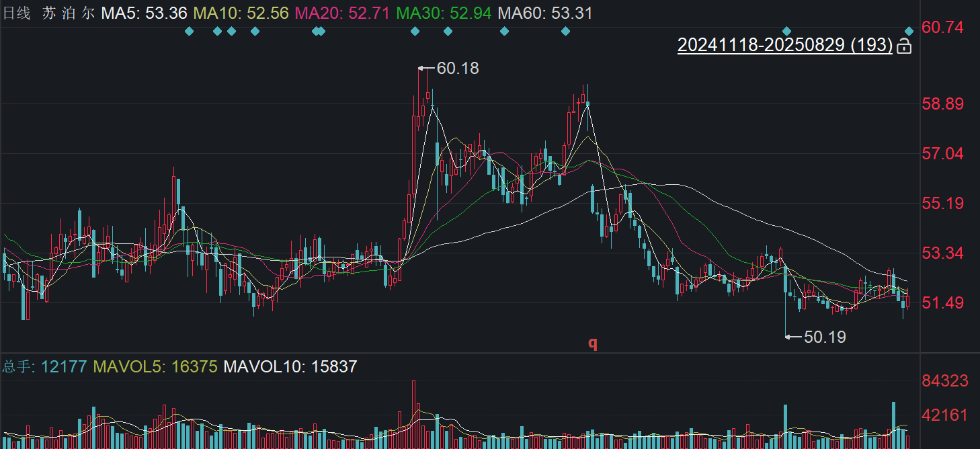Screen dimensions: 980x449
Task: Click the 总手: 12177 volume label
Action: tap(45, 367)
